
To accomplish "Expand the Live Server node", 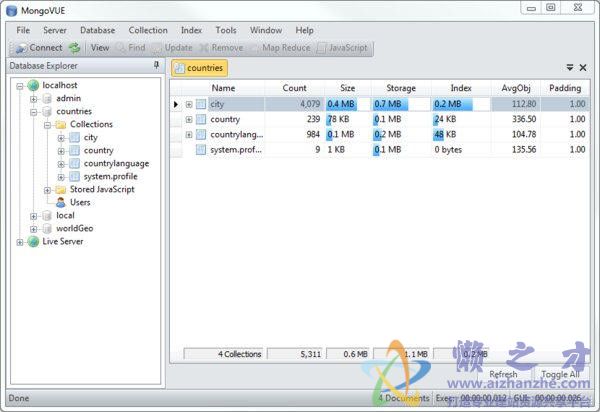I will (20, 242).
